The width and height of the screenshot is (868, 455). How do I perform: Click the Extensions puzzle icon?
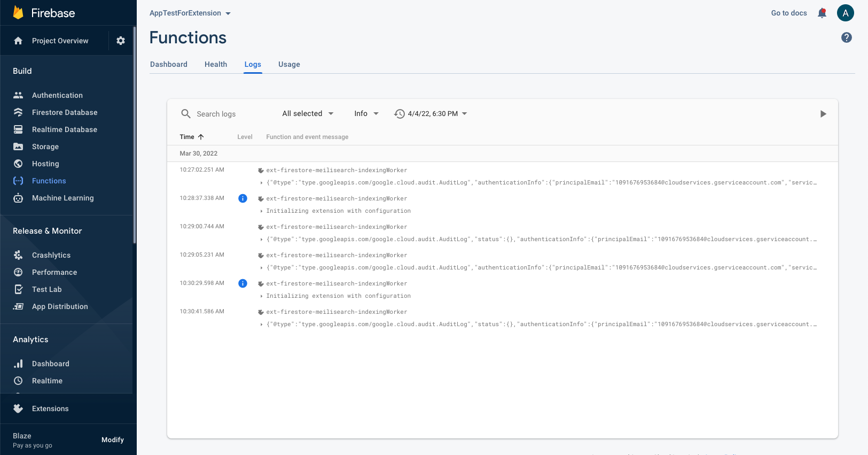coord(18,408)
